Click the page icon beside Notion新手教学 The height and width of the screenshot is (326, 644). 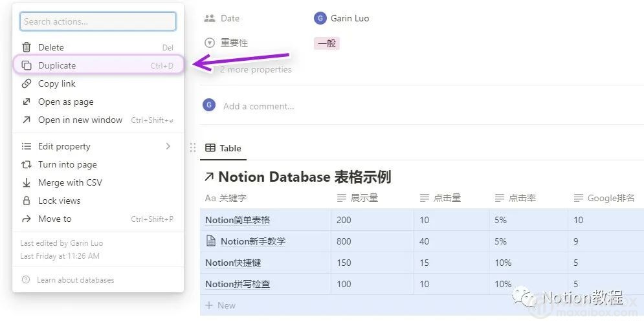tap(211, 241)
